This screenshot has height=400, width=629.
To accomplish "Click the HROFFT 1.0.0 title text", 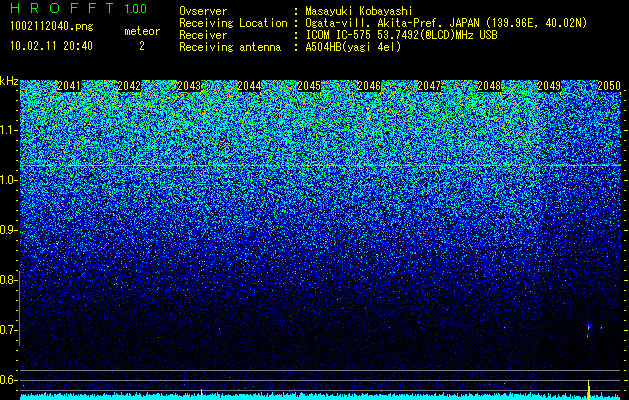I will click(x=78, y=8).
